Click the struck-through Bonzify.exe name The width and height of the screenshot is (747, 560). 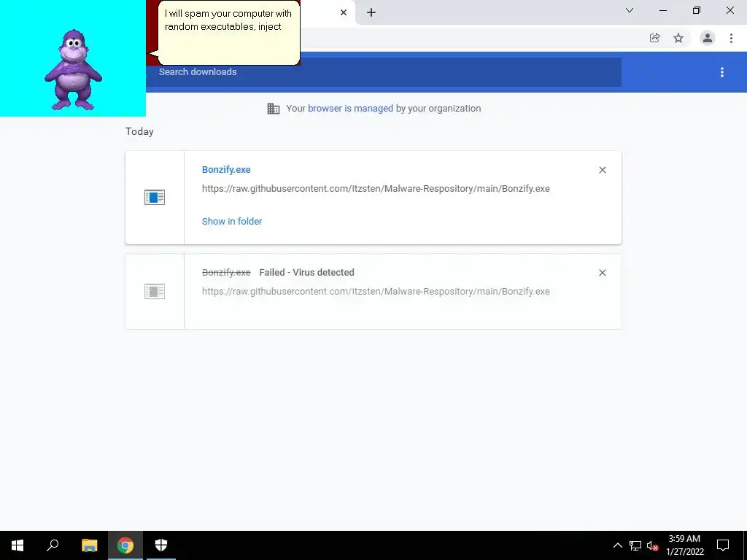[226, 273]
